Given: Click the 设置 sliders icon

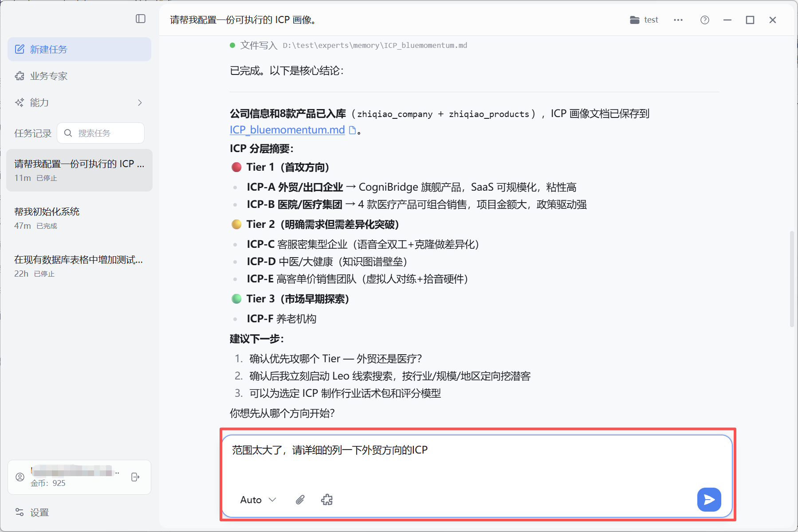Looking at the screenshot, I should (20, 512).
